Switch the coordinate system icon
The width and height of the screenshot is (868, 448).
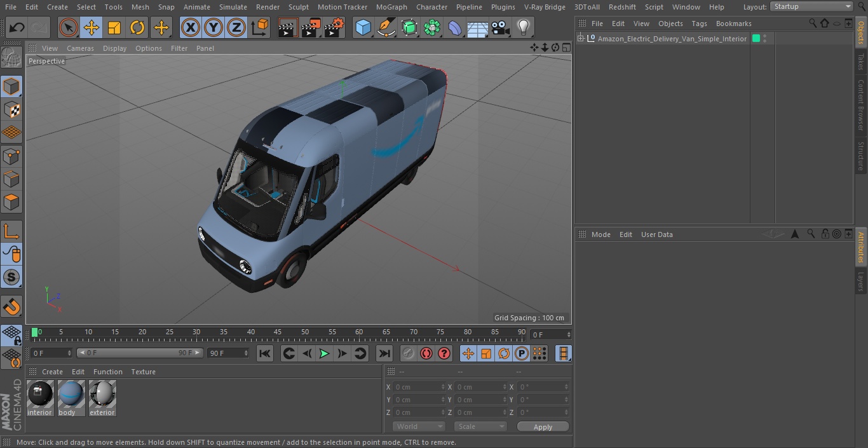point(260,27)
